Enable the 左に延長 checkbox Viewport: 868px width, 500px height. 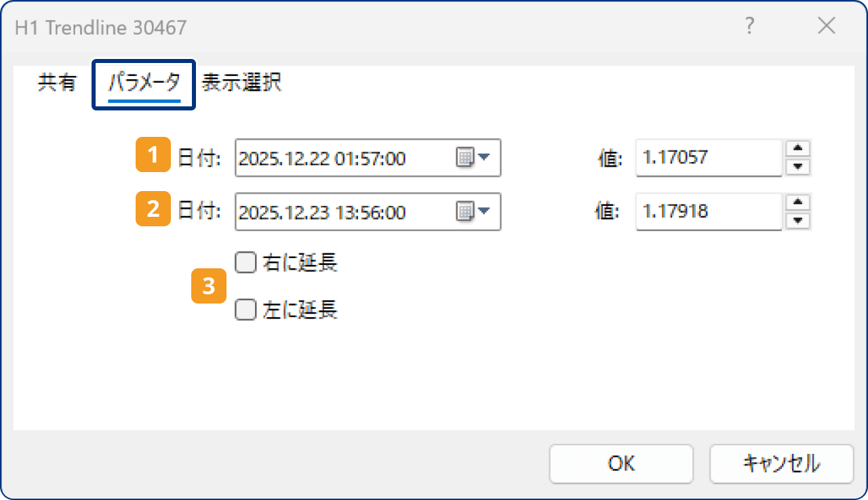click(244, 310)
